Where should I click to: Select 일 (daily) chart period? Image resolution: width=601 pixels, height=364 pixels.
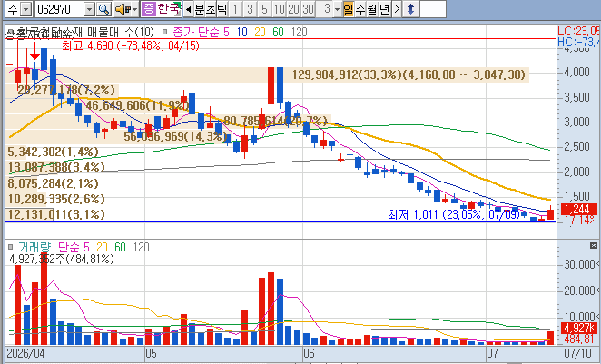(348, 9)
